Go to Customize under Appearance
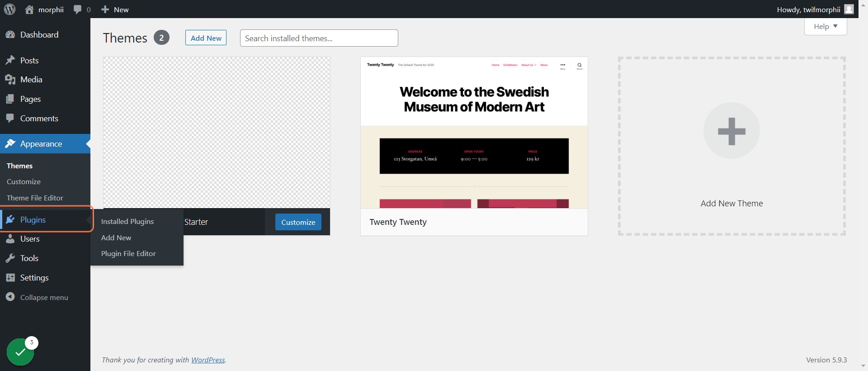This screenshot has height=371, width=868. coord(24,181)
